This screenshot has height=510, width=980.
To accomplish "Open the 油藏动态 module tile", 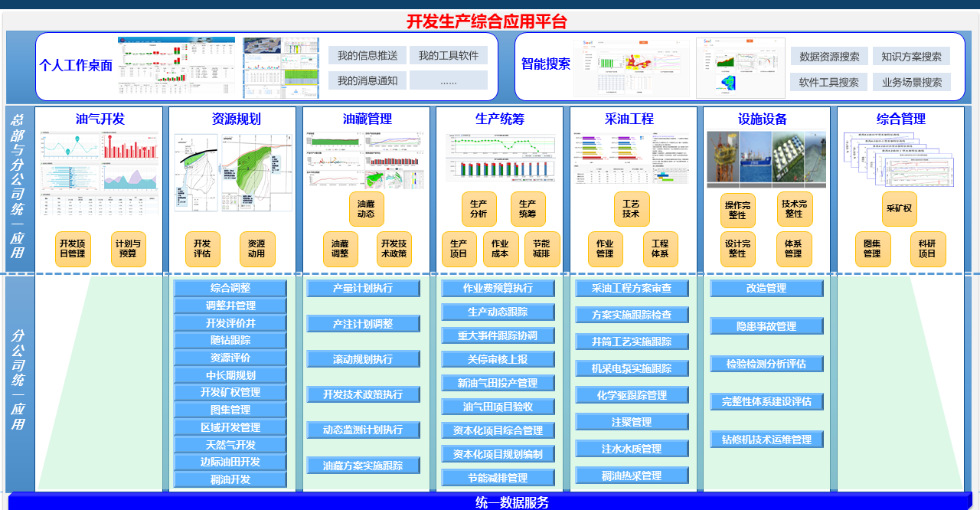I will point(366,209).
